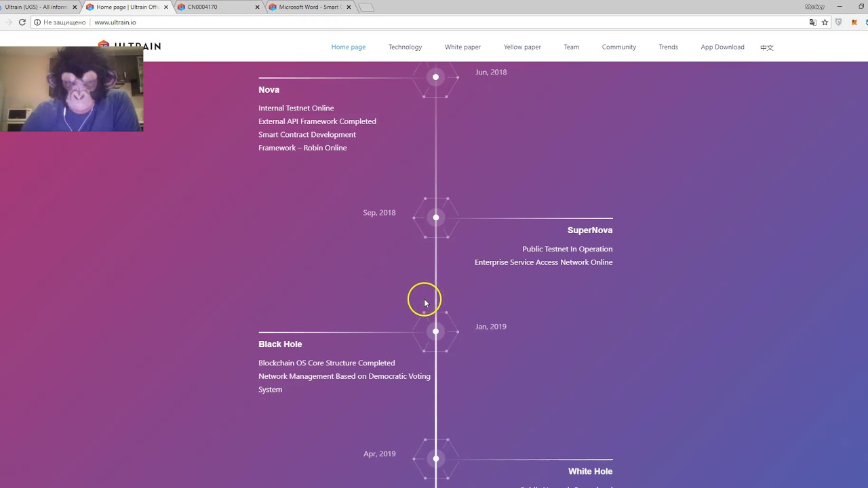Click the Ultrain logo in the header
868x488 pixels.
129,46
